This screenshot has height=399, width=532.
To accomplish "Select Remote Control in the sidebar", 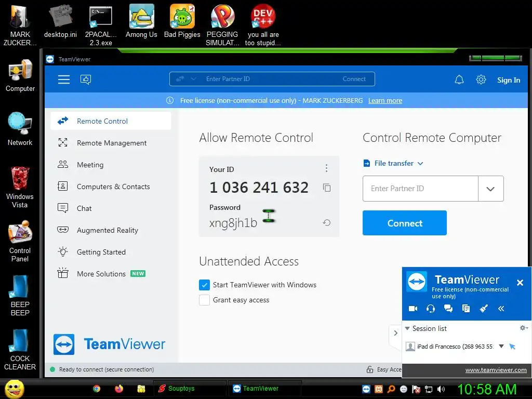I will 111,121.
